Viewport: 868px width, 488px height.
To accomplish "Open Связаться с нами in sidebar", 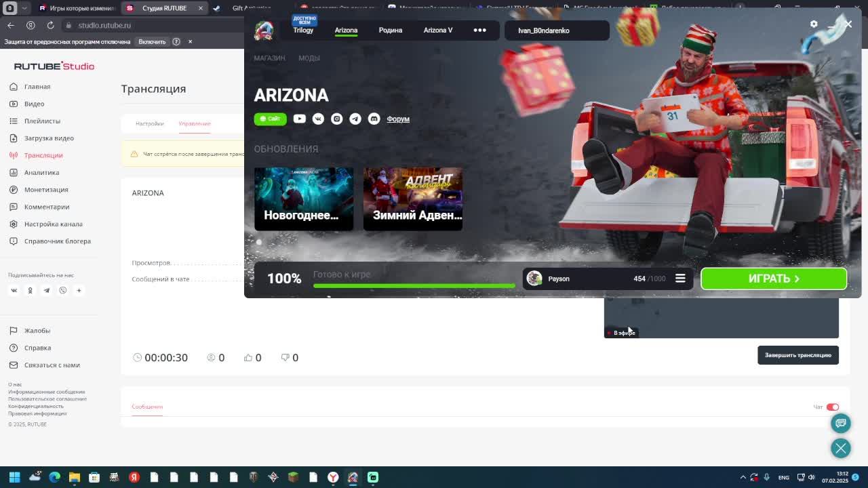I will (x=52, y=365).
